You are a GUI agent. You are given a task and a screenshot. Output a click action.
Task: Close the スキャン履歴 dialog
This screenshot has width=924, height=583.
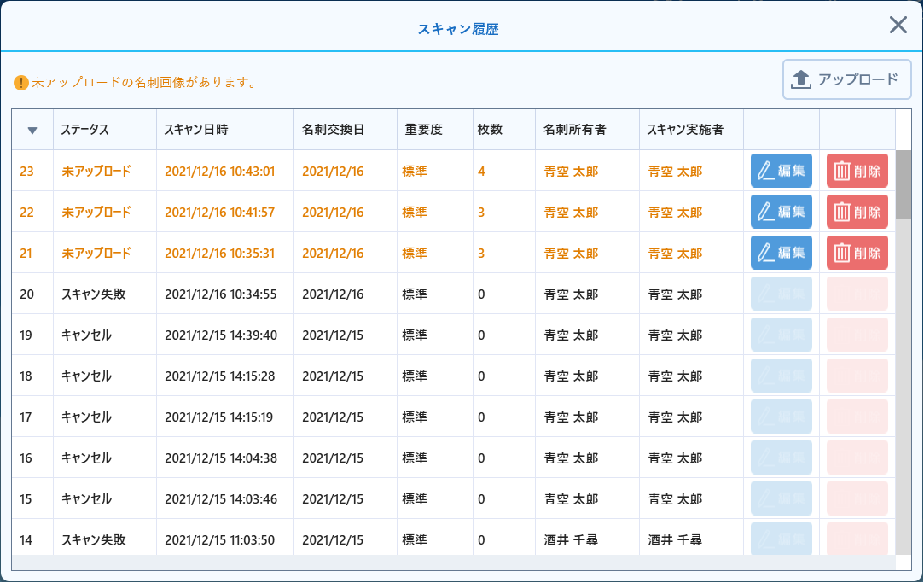click(x=898, y=25)
